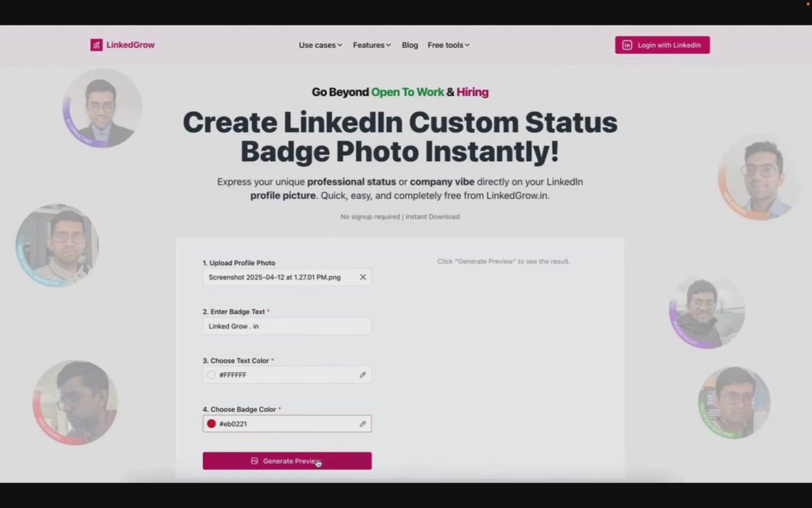Image resolution: width=812 pixels, height=508 pixels.
Task: Click the 'Open To Work' green text
Action: (x=407, y=92)
